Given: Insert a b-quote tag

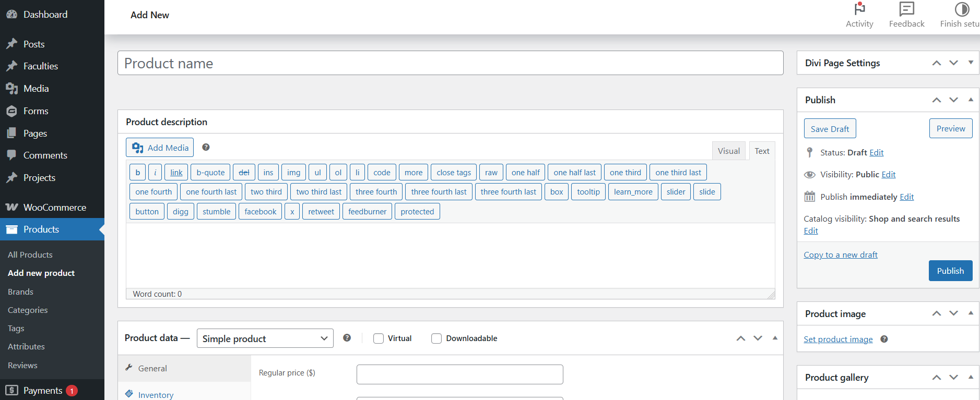Looking at the screenshot, I should 210,173.
